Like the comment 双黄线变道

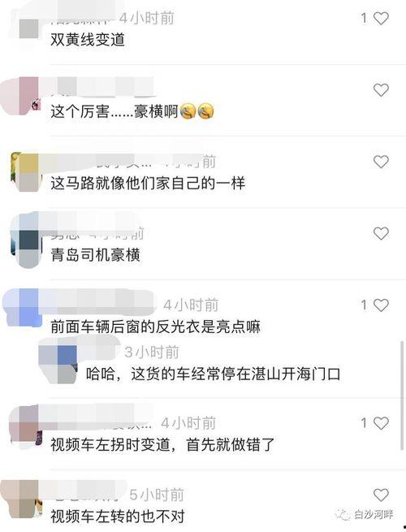pos(381,19)
